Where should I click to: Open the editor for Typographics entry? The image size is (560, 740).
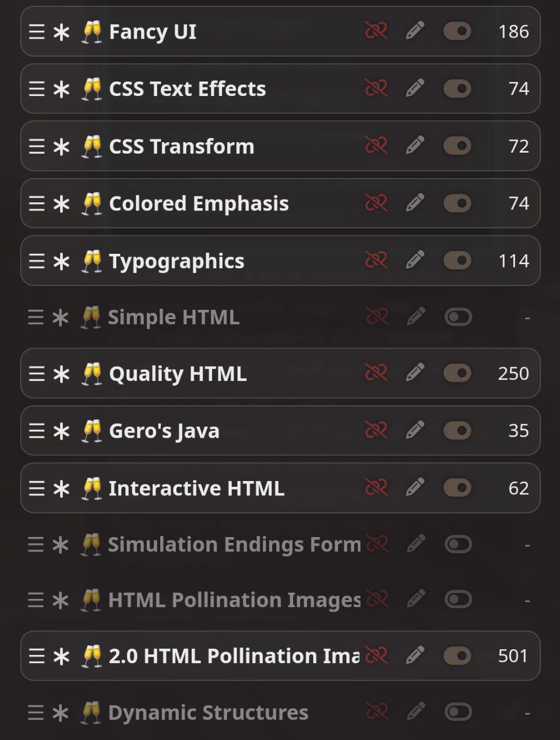(415, 260)
